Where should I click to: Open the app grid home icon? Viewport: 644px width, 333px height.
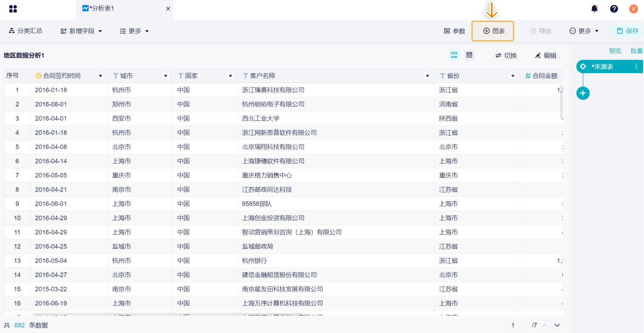tap(13, 9)
